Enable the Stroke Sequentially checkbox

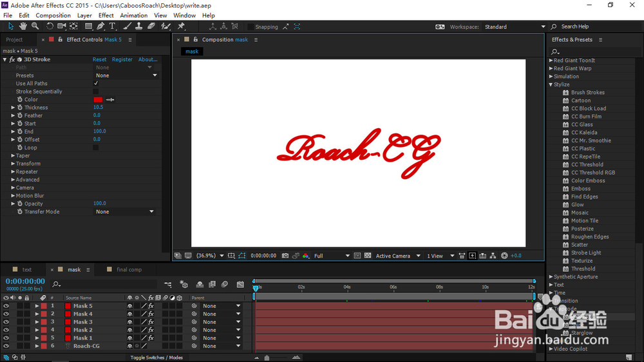[96, 91]
